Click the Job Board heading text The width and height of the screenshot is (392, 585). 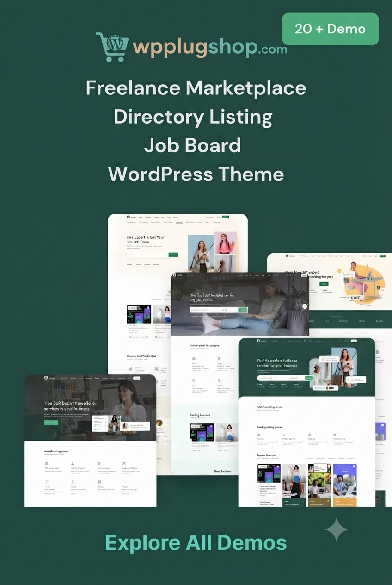click(x=192, y=145)
